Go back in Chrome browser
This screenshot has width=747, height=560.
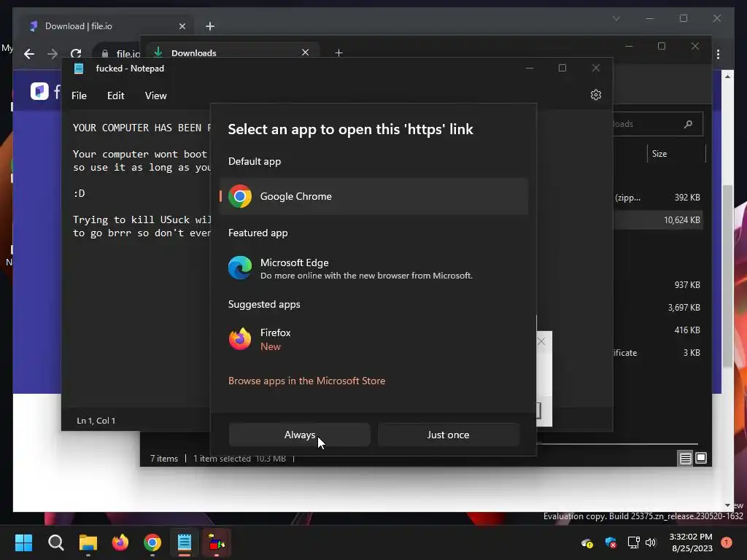pos(29,54)
